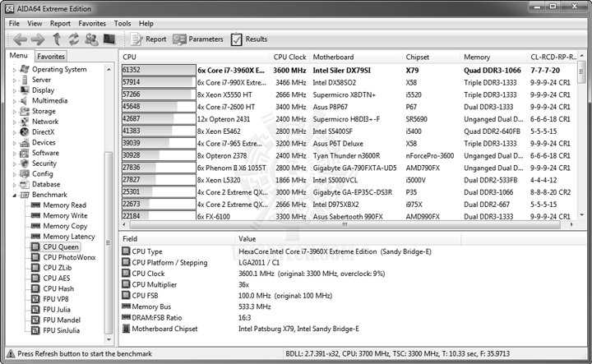Viewport: 592px width, 364px height.
Task: Sort by the Chipset column header
Action: click(432, 57)
